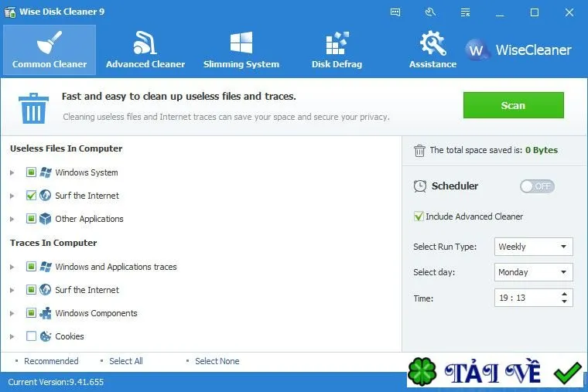Close the Wise Disk Cleaner window
The height and width of the screenshot is (392, 588).
(569, 12)
